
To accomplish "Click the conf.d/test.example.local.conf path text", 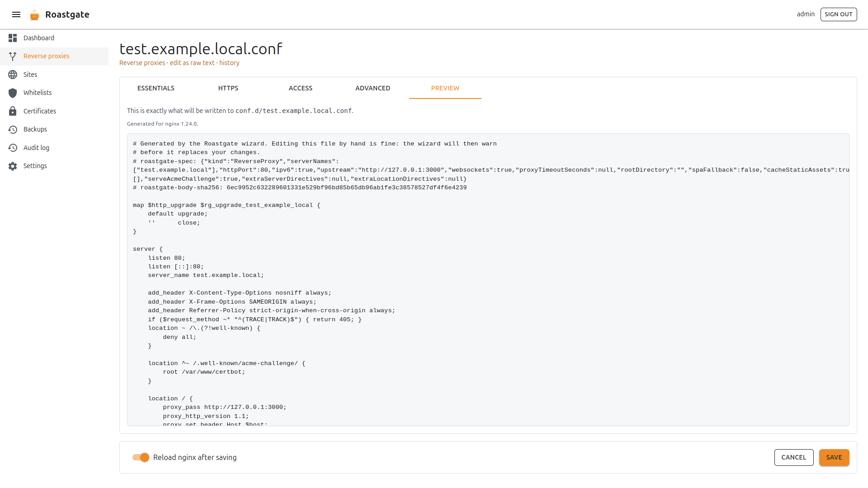I will [x=293, y=111].
